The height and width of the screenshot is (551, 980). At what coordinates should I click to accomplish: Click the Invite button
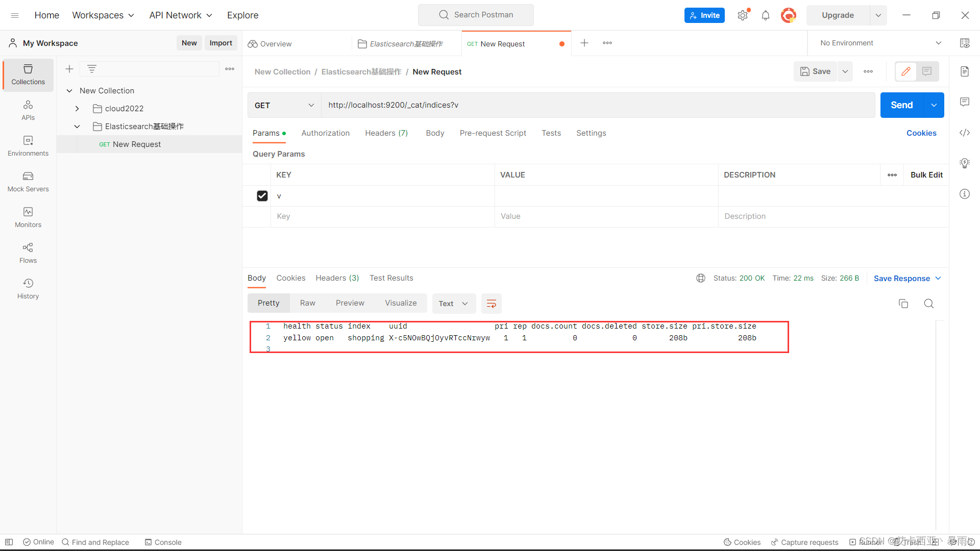(x=704, y=15)
